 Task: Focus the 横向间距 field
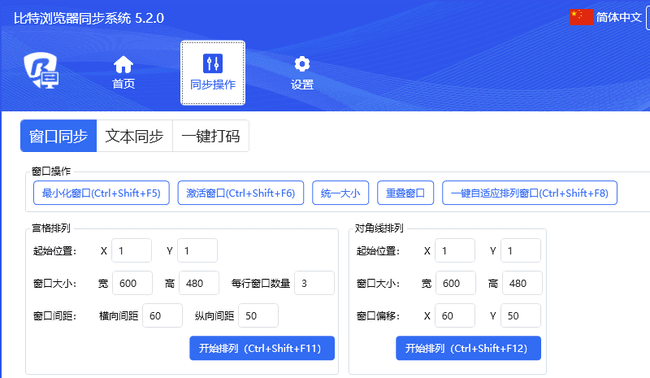coord(162,316)
